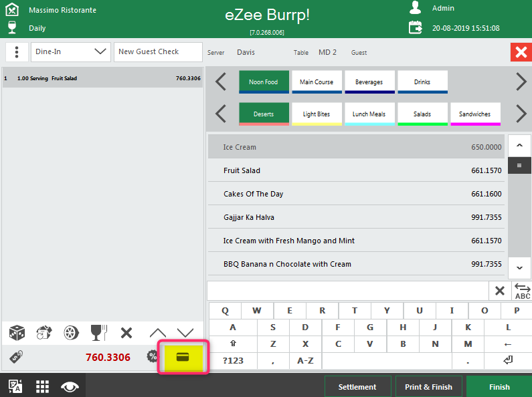Click the language translate icon
The width and height of the screenshot is (532, 397).
[x=15, y=386]
